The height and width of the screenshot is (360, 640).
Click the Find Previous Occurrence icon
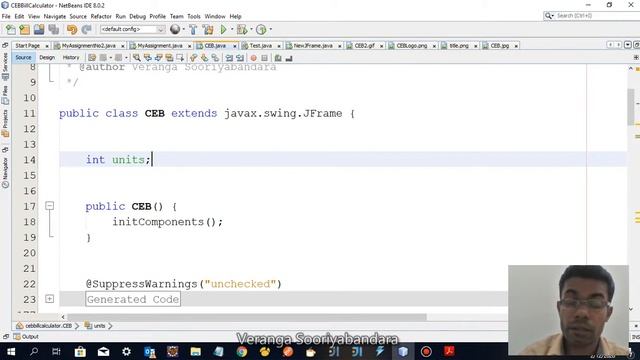[147, 58]
